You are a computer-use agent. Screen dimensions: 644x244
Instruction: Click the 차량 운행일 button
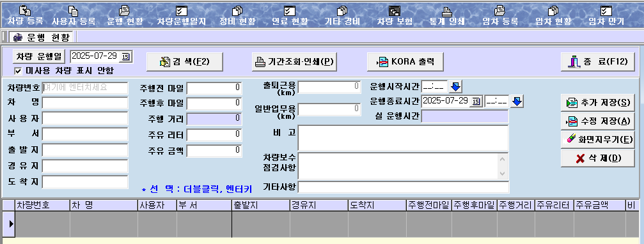point(40,56)
